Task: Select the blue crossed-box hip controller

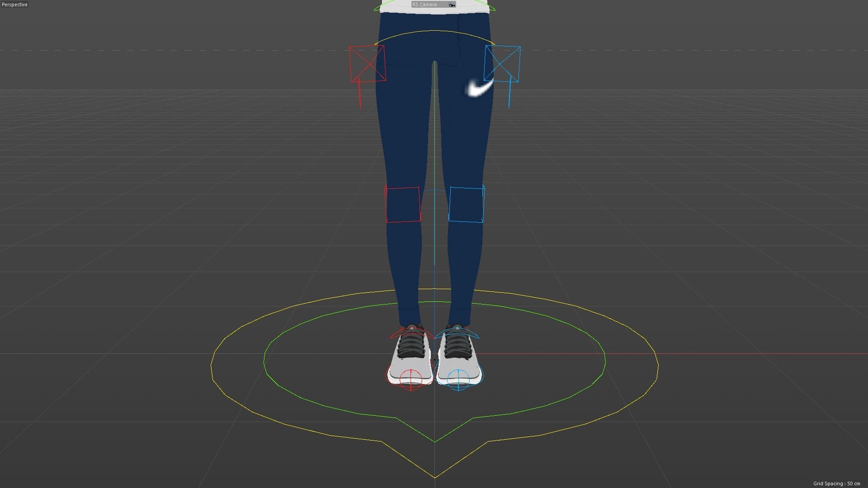Action: [x=502, y=64]
